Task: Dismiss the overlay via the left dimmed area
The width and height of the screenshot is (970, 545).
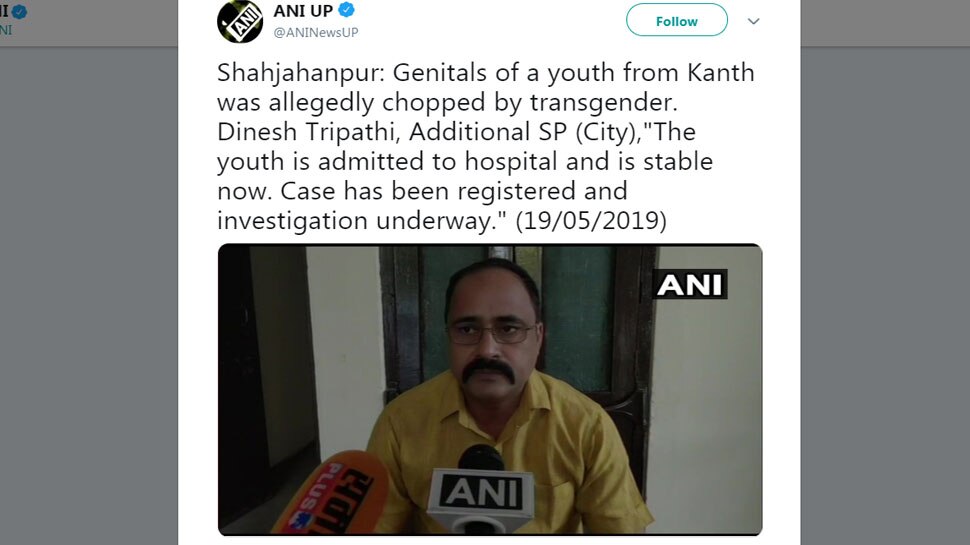Action: [x=89, y=296]
